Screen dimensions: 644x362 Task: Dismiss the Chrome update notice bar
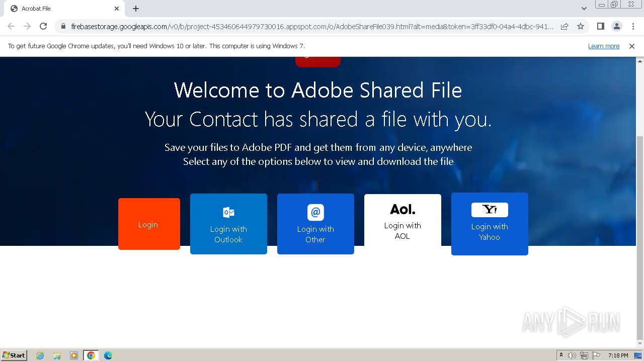pyautogui.click(x=632, y=46)
